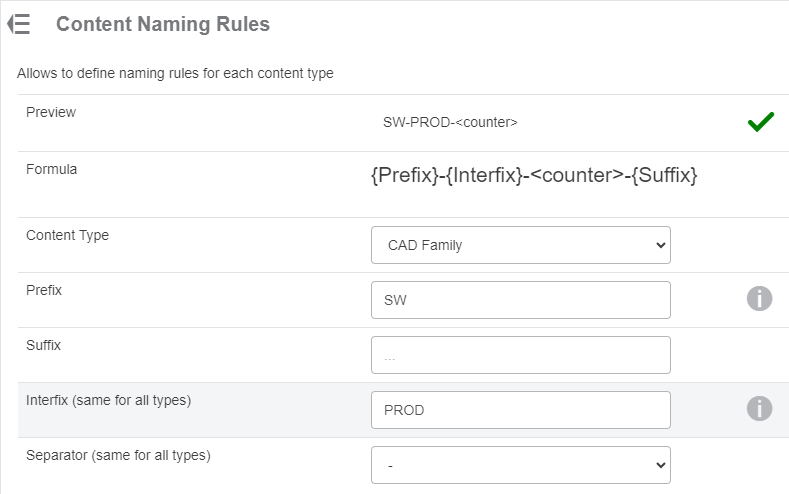789x494 pixels.
Task: Open the Content Type dropdown showing CAD Family
Action: tap(520, 245)
